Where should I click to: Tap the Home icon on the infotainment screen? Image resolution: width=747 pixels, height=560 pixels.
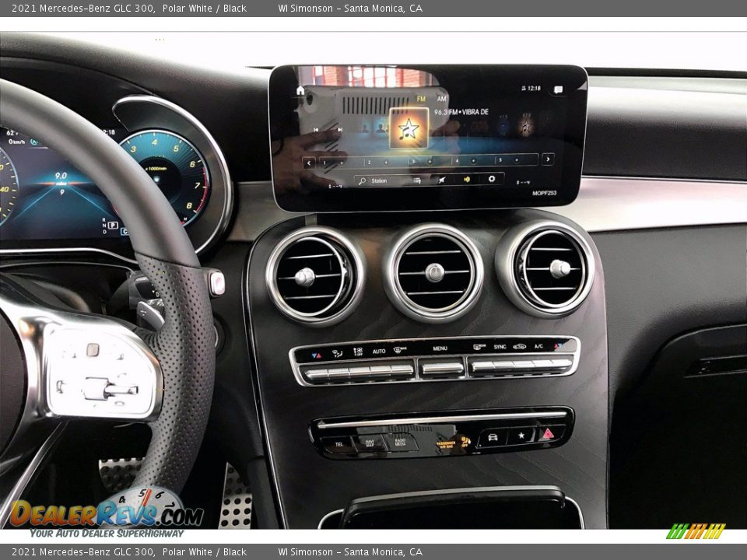click(x=300, y=90)
